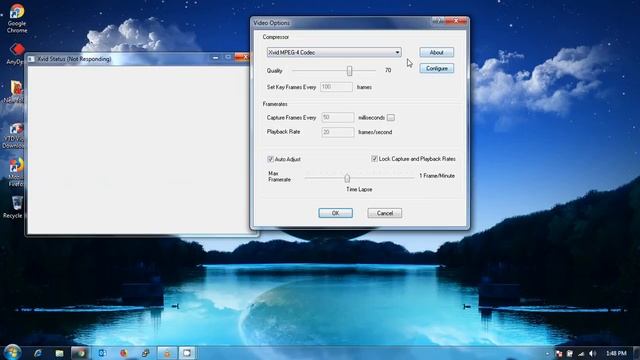
Task: Click the 1:48 PM clock
Action: (616, 353)
